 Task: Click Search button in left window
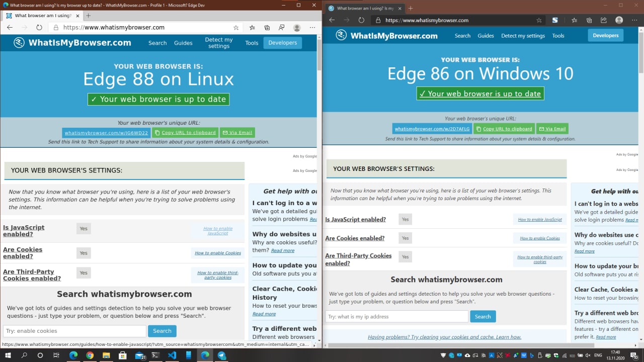tap(162, 331)
